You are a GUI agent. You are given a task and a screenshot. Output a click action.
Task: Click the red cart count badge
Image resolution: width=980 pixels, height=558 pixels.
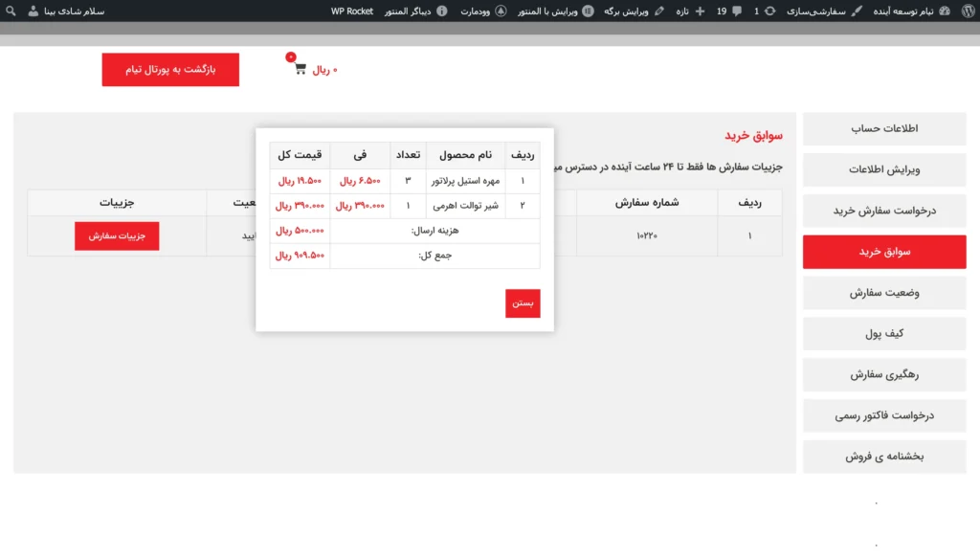click(x=291, y=56)
